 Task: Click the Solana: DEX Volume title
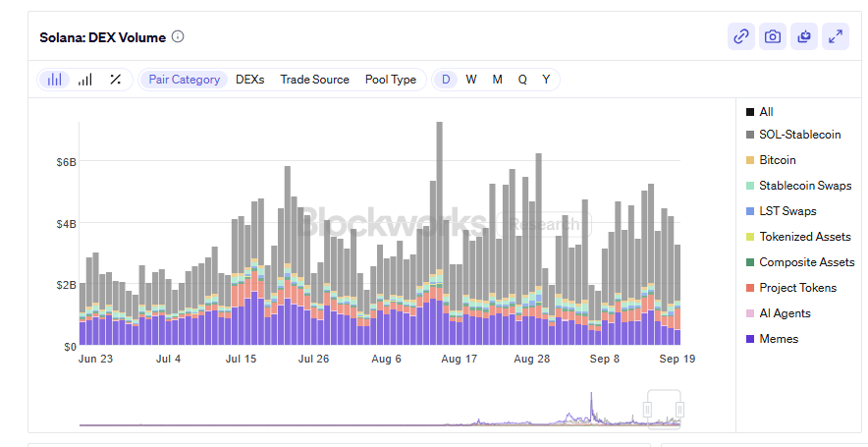[102, 37]
